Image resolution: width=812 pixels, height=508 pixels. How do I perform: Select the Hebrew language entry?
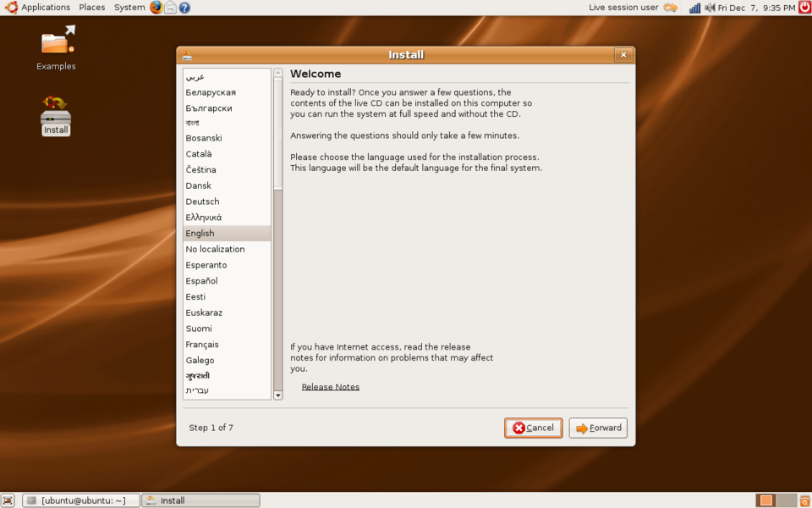[227, 390]
